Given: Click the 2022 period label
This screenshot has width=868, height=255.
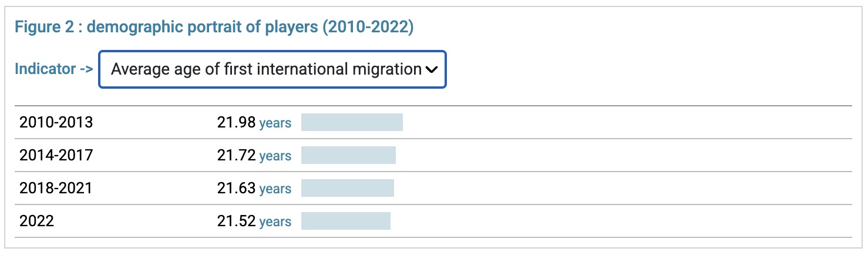Looking at the screenshot, I should 36,222.
